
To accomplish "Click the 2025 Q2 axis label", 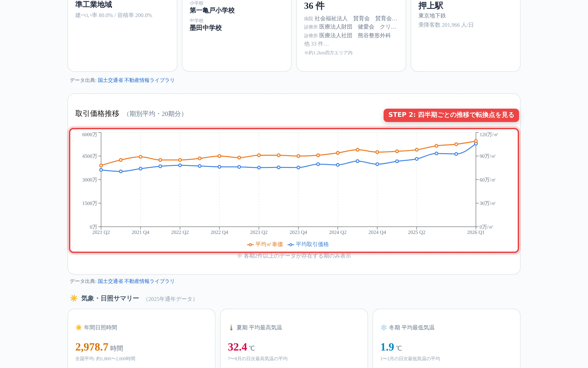I will click(416, 233).
